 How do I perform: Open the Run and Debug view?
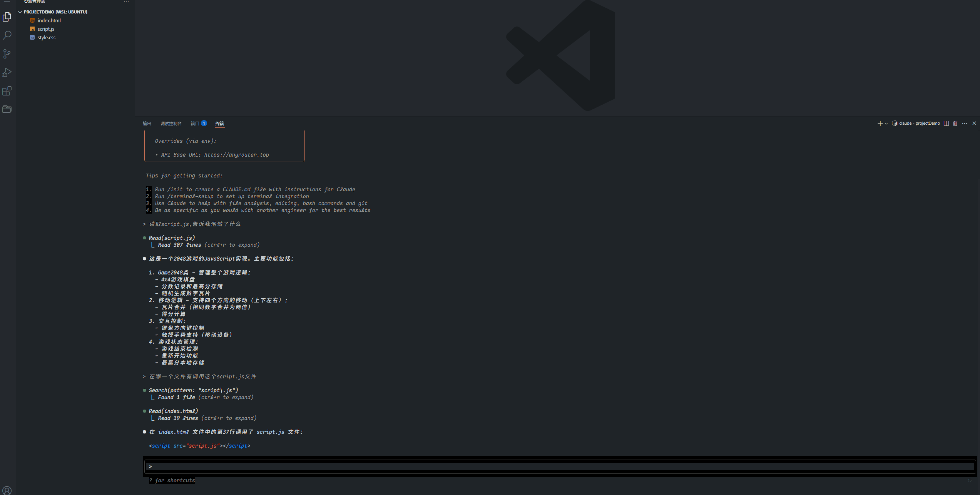click(7, 72)
